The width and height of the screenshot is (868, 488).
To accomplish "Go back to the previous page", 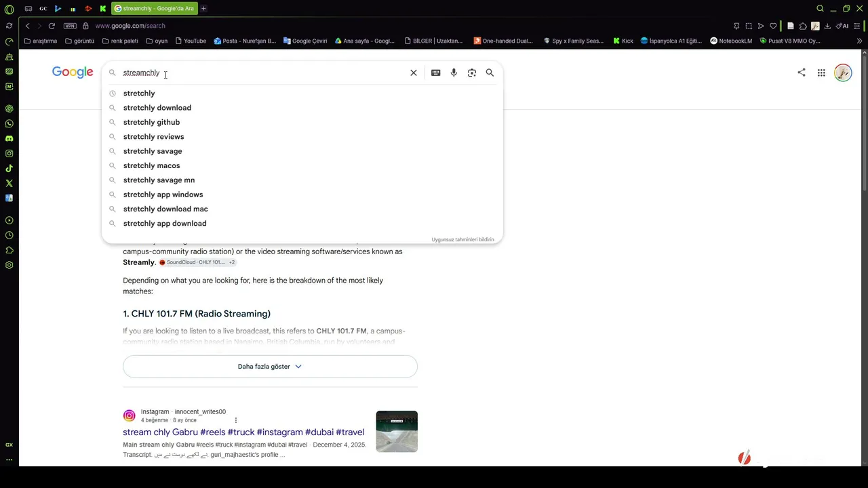I will 27,26.
